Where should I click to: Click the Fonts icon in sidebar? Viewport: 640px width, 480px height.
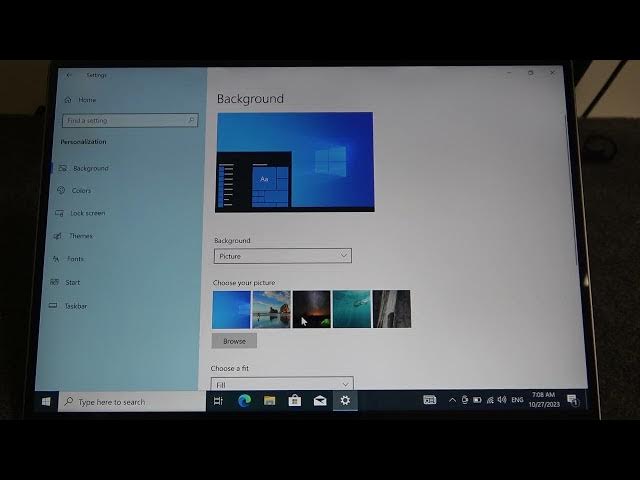coord(56,259)
